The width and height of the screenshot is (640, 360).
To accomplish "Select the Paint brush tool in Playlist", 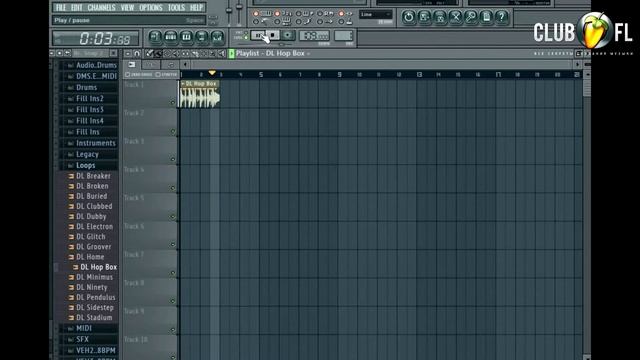I will pos(158,53).
